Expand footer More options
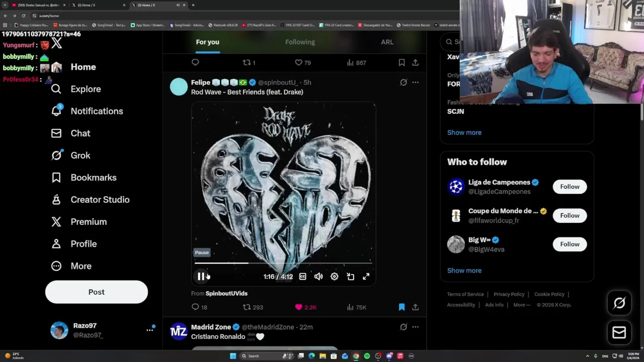644x362 pixels. (522, 305)
